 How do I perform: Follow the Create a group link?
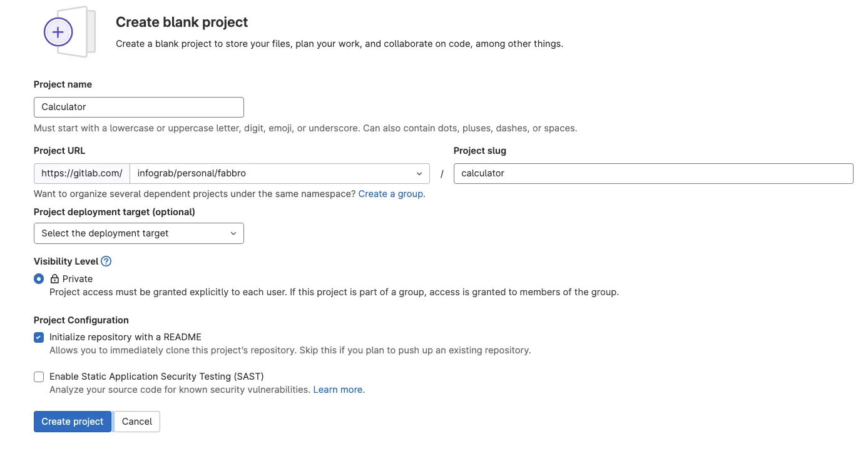pyautogui.click(x=391, y=194)
